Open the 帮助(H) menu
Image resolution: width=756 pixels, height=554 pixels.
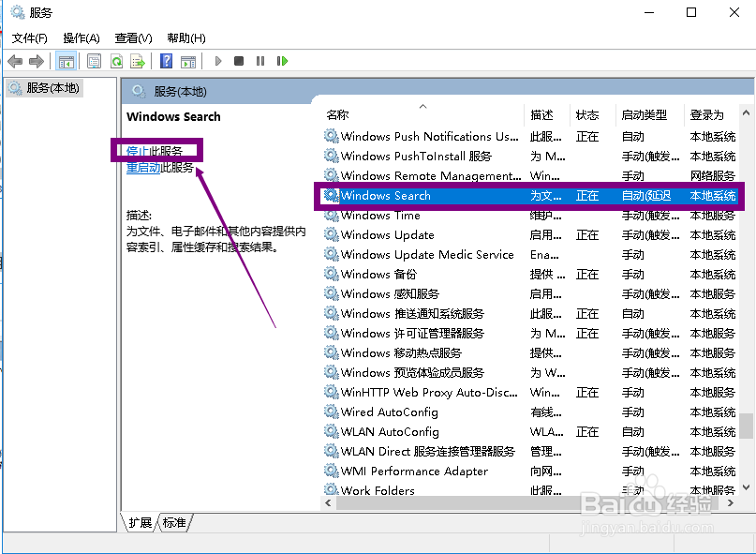click(186, 38)
